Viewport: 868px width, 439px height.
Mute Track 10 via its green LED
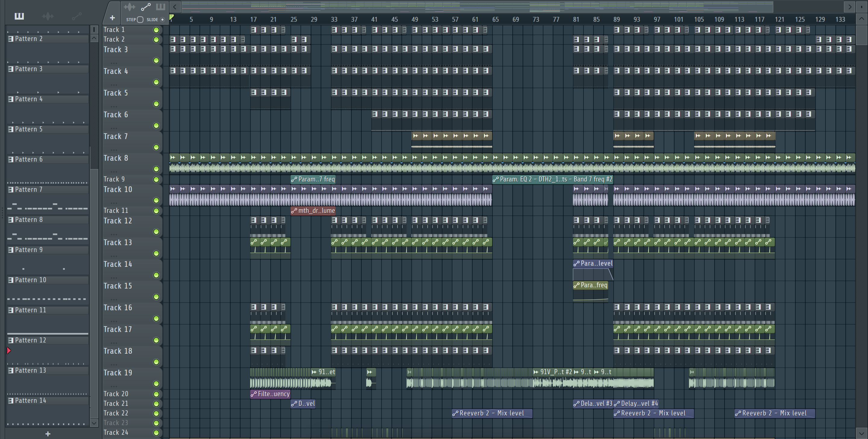(156, 200)
